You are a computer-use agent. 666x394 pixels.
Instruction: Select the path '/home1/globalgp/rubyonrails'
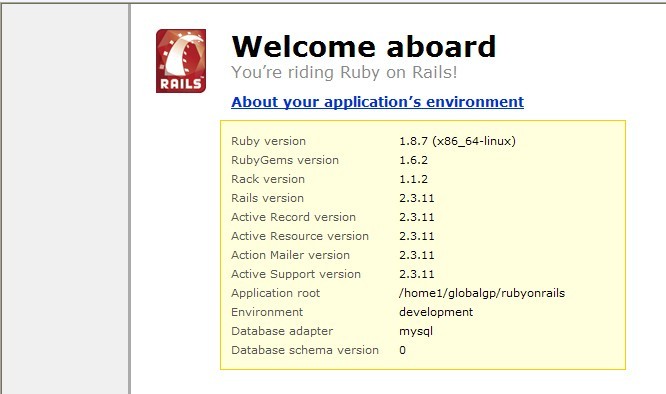482,293
